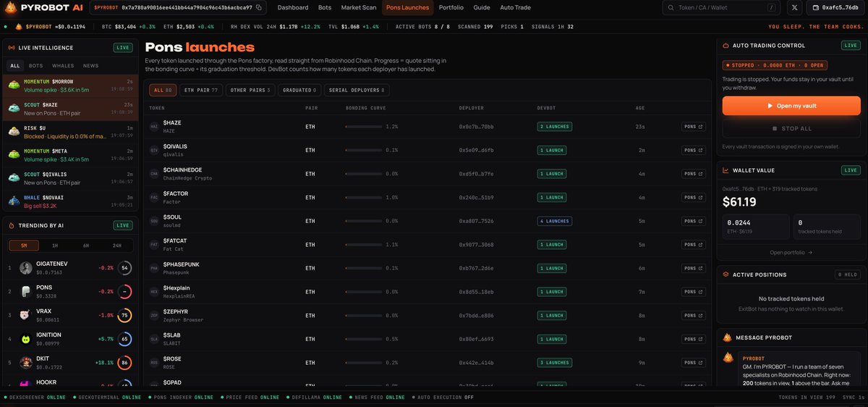Click deployer address 0x0c7b…70bb
This screenshot has width=868, height=407.
click(476, 127)
